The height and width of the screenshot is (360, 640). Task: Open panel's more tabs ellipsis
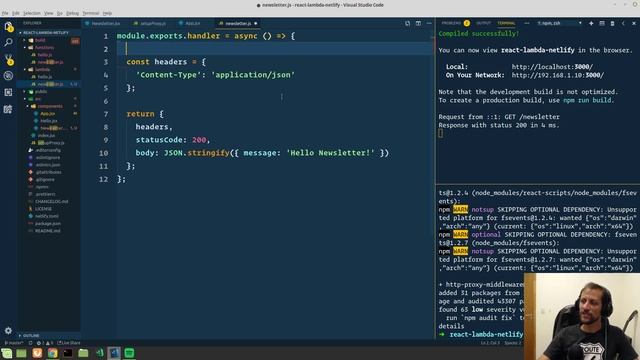527,23
